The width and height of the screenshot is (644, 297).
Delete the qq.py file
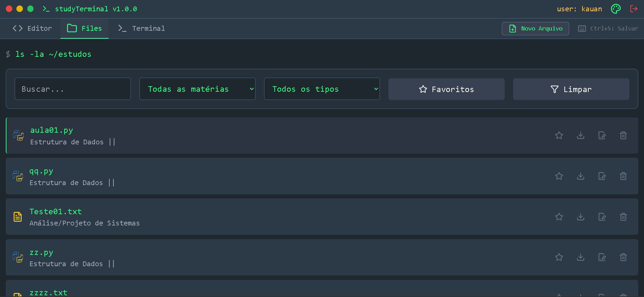[623, 176]
